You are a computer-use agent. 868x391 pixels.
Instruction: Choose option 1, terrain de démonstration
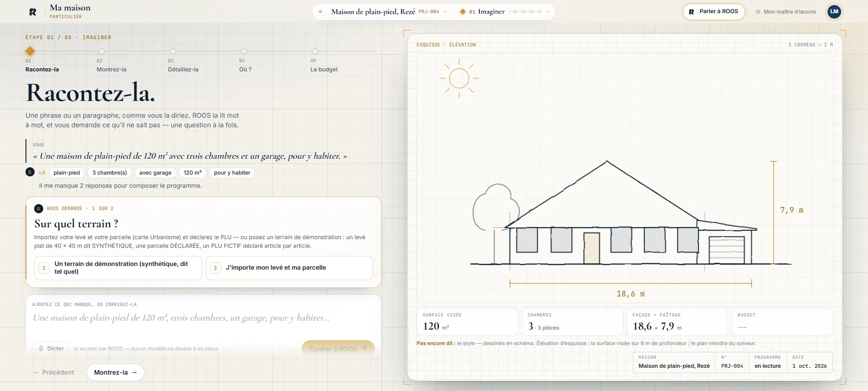pos(118,268)
